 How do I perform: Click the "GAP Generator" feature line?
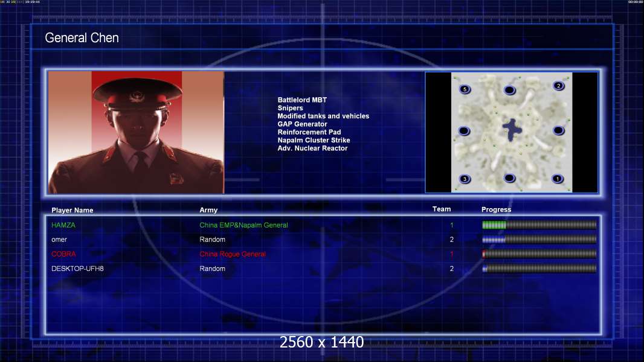coord(302,124)
